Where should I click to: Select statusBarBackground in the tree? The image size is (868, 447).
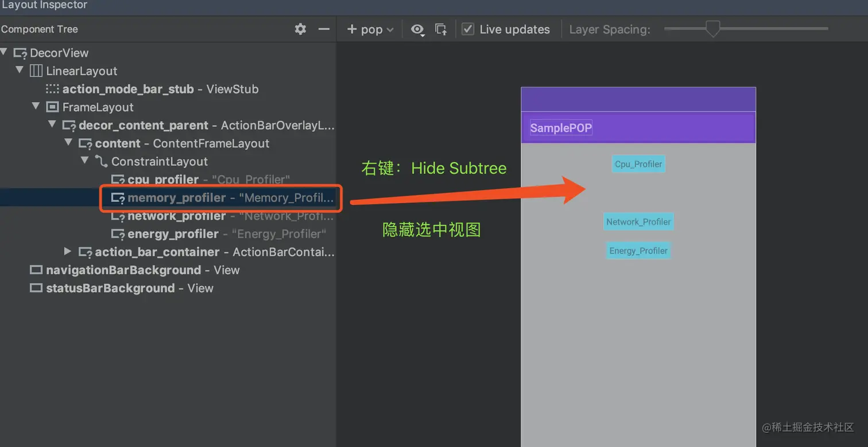tap(110, 288)
